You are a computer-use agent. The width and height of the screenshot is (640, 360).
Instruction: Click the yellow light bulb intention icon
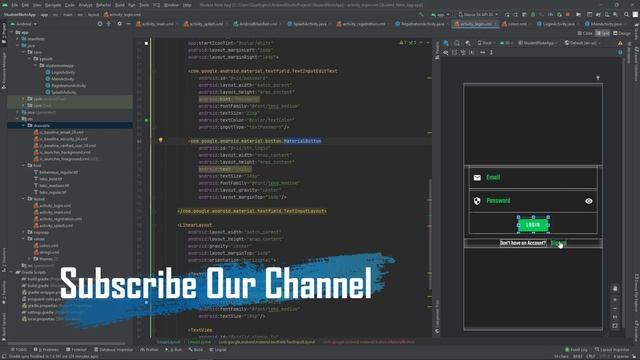click(x=160, y=140)
